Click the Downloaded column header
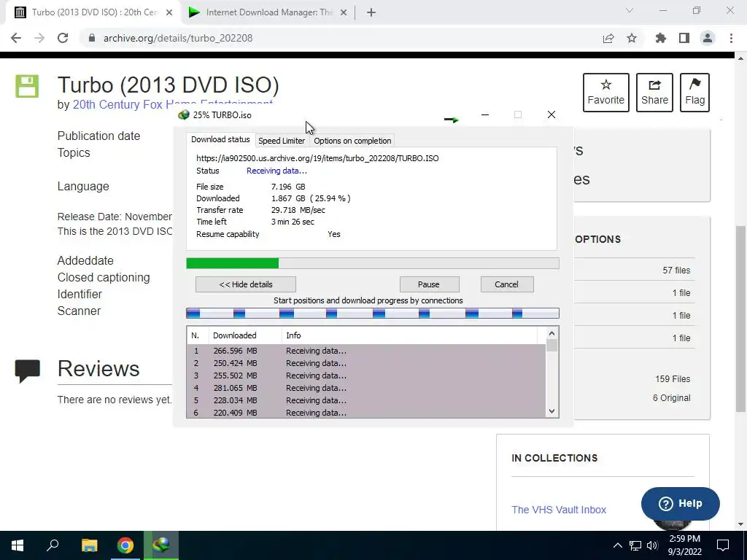The width and height of the screenshot is (747, 560). click(x=245, y=335)
